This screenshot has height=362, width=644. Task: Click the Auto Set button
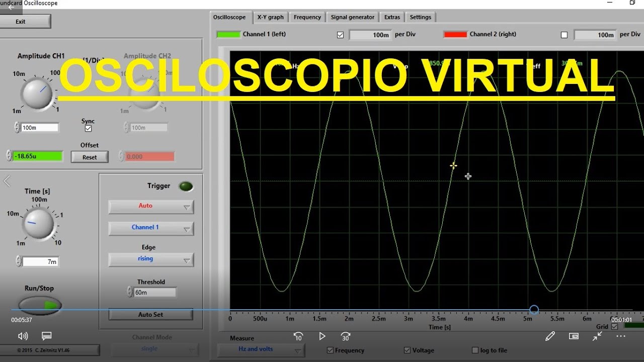(151, 315)
